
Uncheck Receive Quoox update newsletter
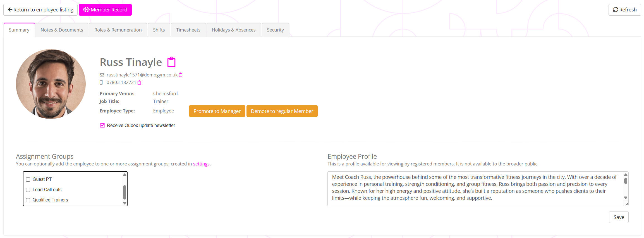102,126
